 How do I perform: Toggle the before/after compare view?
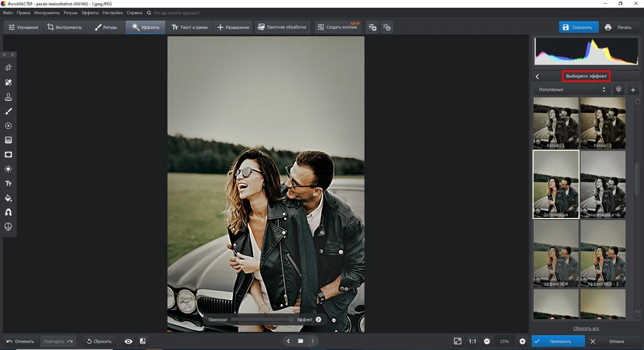142,341
